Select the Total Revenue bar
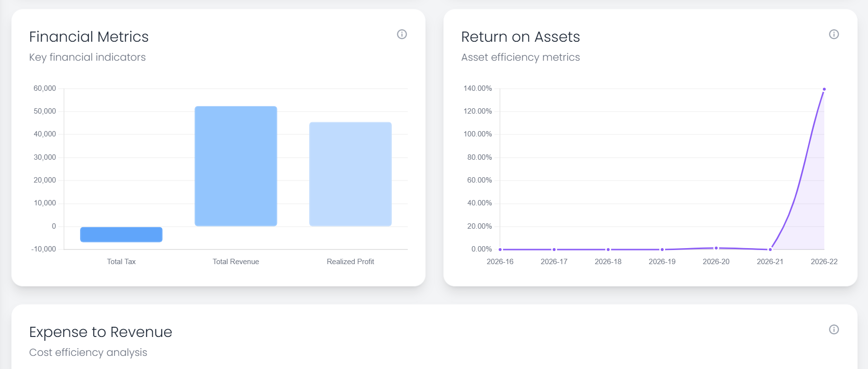Screen dimensions: 868x369 [x=236, y=166]
